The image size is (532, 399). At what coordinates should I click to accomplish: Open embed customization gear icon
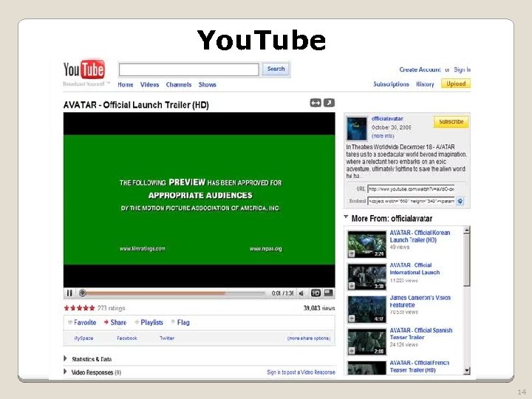460,201
